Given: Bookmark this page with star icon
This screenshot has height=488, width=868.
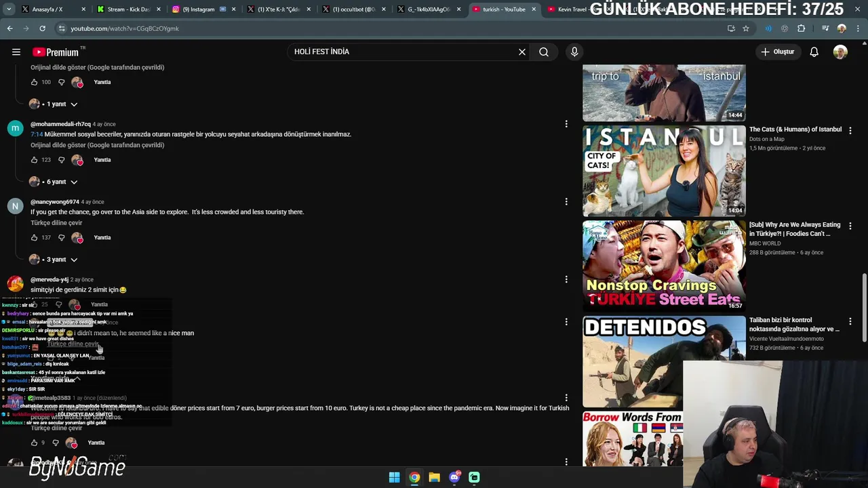Looking at the screenshot, I should (746, 28).
